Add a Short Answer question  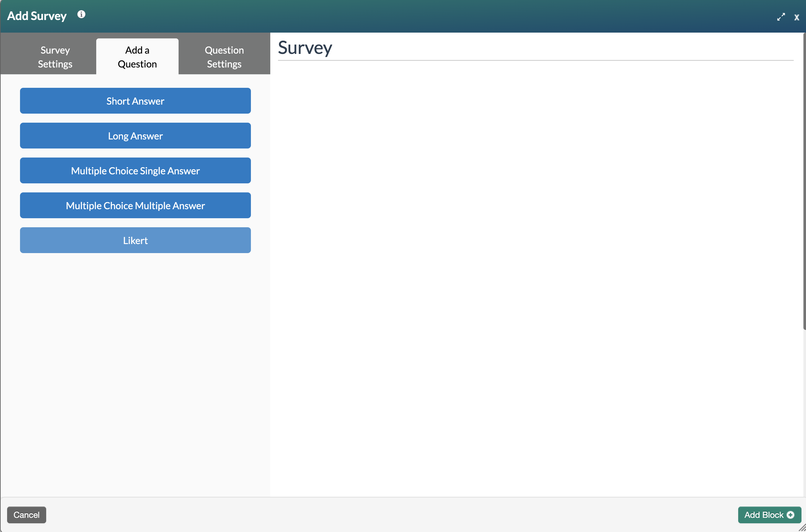click(135, 101)
